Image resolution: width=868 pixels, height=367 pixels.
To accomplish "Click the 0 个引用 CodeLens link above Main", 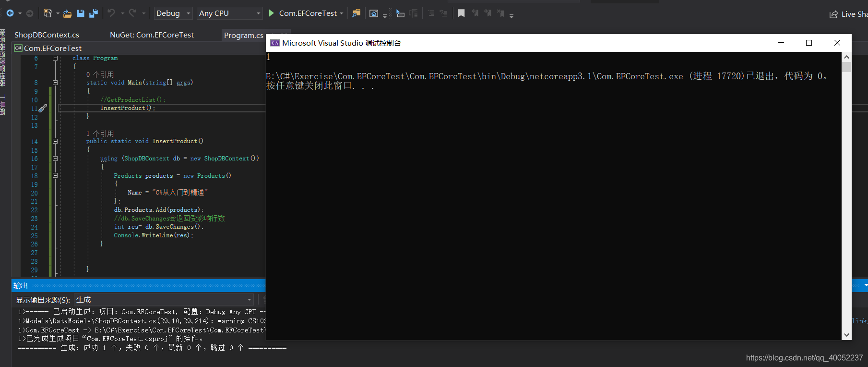I will coord(100,74).
